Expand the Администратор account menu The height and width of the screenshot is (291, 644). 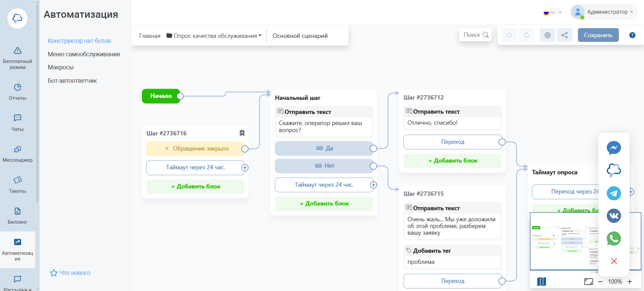604,12
